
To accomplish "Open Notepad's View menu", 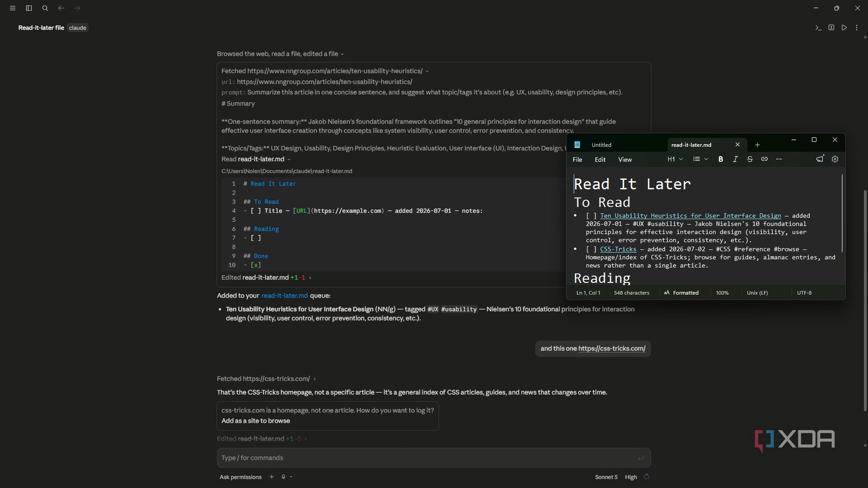I will [x=625, y=160].
